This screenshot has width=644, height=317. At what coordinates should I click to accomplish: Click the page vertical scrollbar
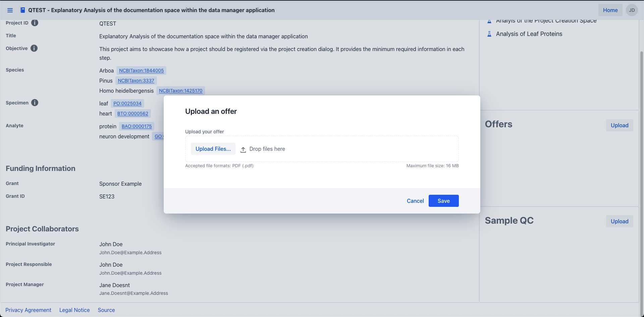[x=642, y=168]
